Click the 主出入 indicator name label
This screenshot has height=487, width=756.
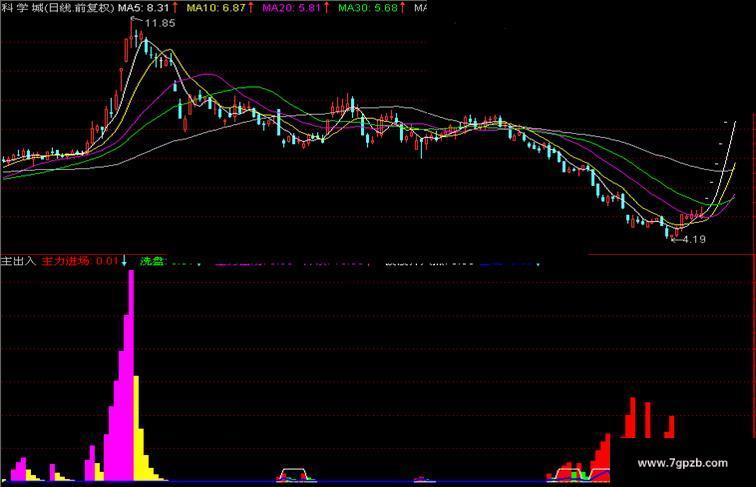click(x=19, y=261)
